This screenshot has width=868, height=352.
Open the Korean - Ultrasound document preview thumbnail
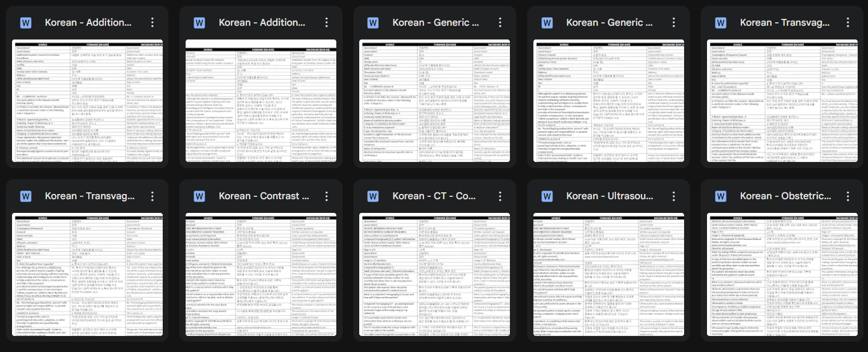(x=608, y=274)
